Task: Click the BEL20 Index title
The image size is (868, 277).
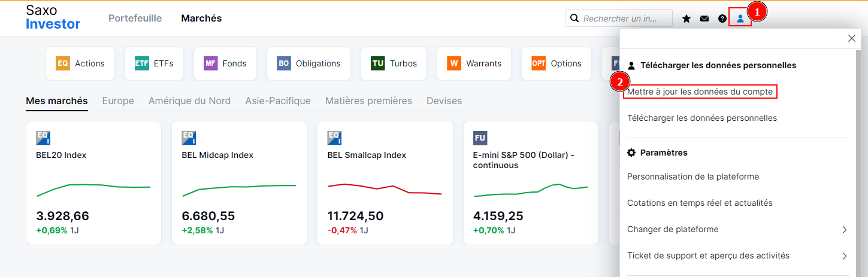Action: (61, 155)
